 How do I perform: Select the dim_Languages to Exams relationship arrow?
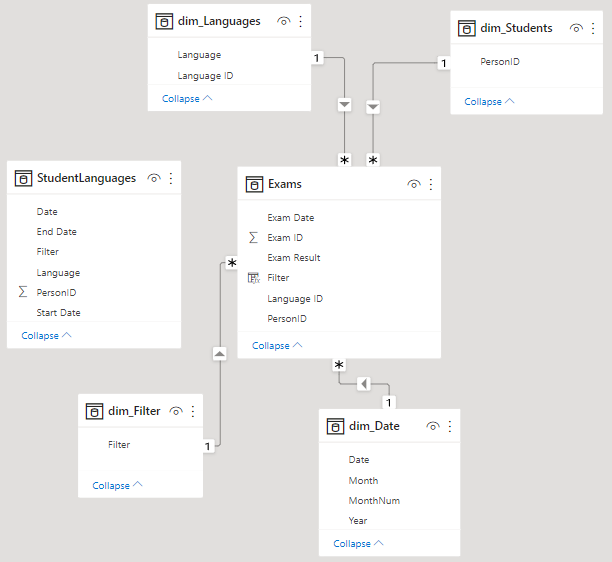344,105
